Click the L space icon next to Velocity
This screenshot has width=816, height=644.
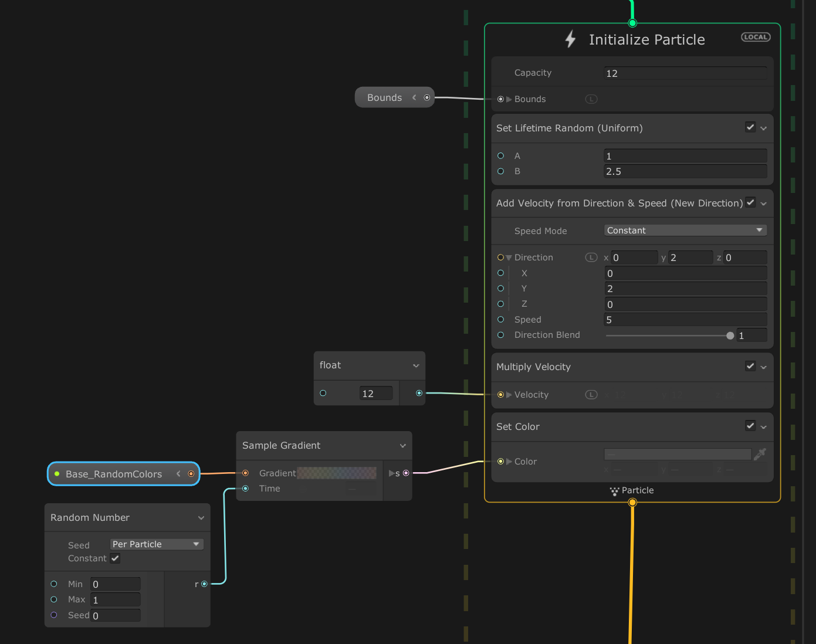591,395
